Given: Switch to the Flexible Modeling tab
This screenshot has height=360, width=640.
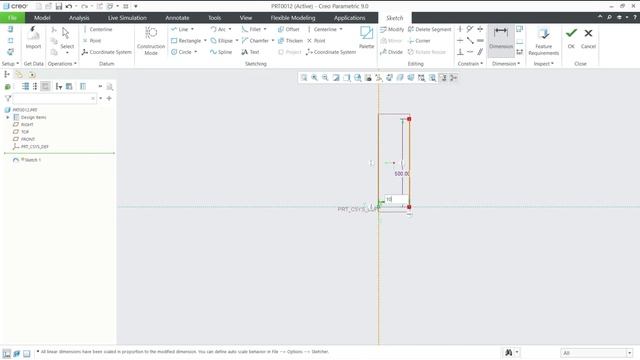Looking at the screenshot, I should pyautogui.click(x=293, y=18).
